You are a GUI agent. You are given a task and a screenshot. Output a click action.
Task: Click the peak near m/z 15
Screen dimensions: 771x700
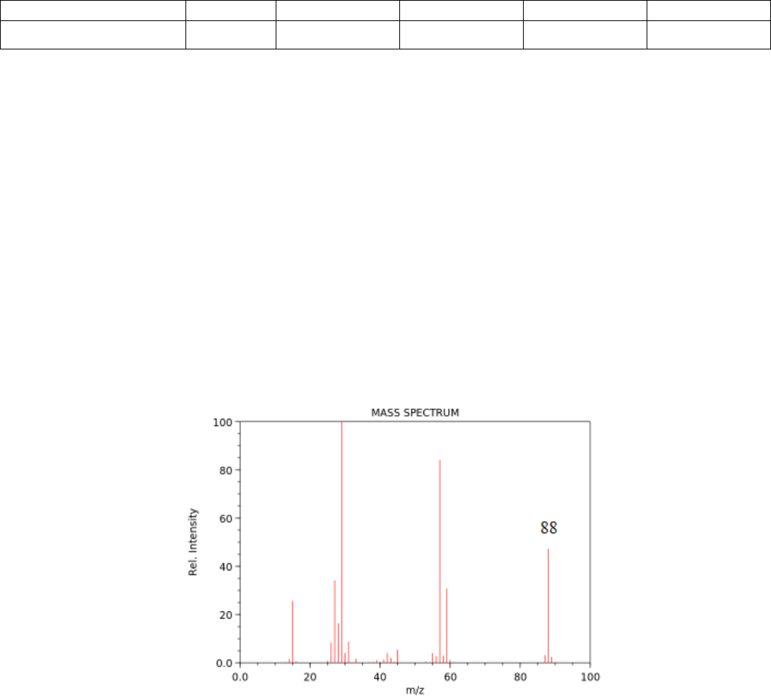pyautogui.click(x=292, y=631)
